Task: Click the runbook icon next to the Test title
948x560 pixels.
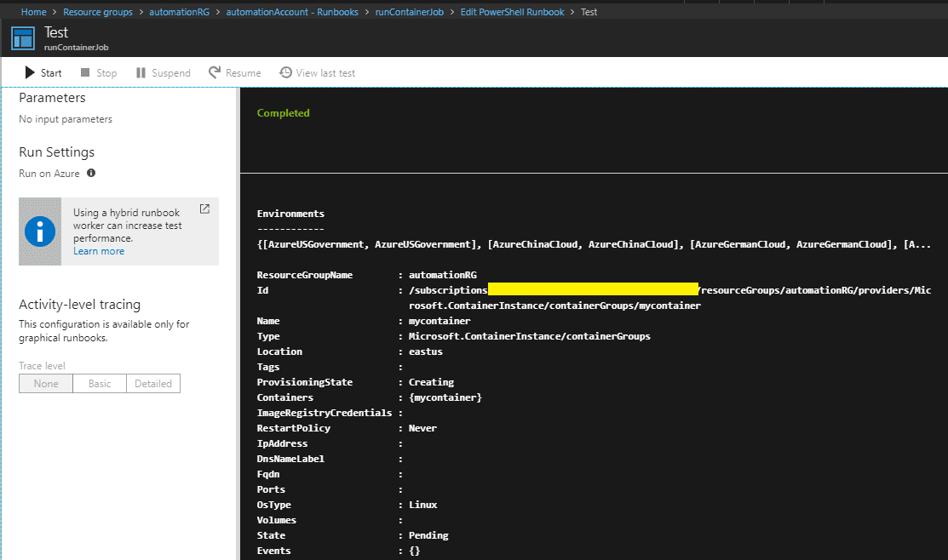Action: (22, 37)
